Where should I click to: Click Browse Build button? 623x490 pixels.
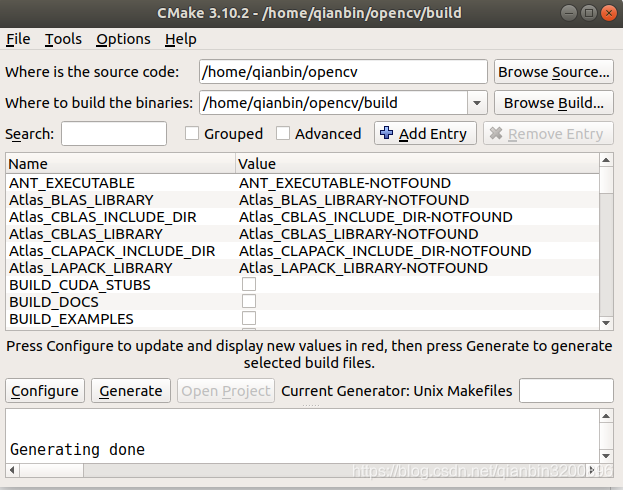click(554, 103)
